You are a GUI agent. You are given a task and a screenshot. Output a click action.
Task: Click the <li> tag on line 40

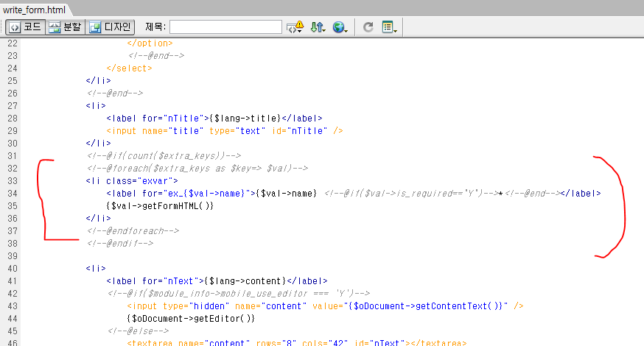tap(96, 269)
